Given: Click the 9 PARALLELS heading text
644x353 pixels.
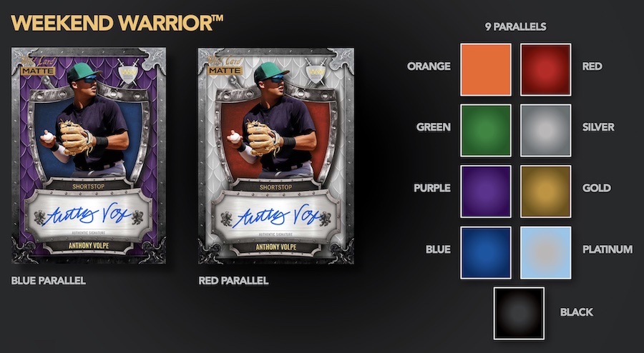Looking at the screenshot, I should point(516,27).
